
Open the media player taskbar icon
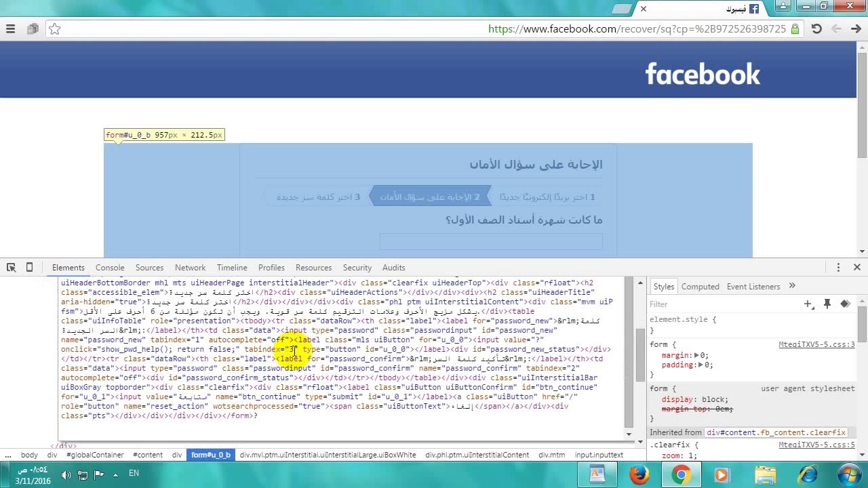pos(722,474)
